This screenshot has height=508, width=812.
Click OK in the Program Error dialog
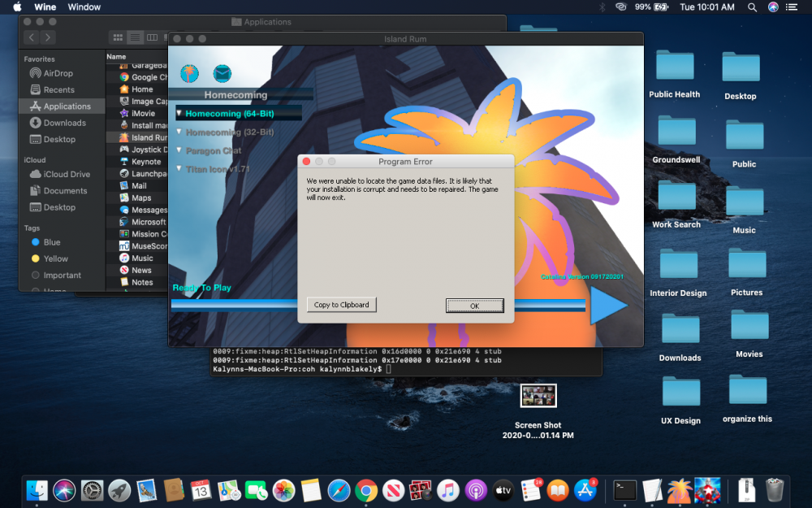tap(474, 306)
